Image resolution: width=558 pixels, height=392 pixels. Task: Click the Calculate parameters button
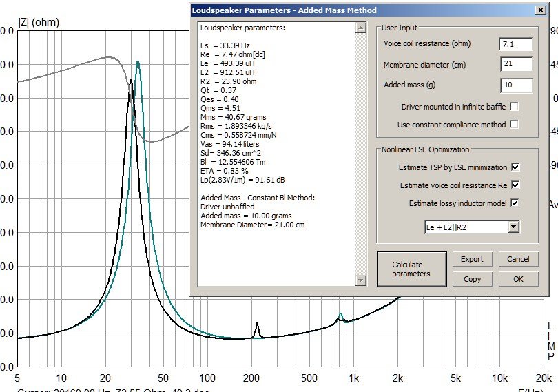(411, 269)
